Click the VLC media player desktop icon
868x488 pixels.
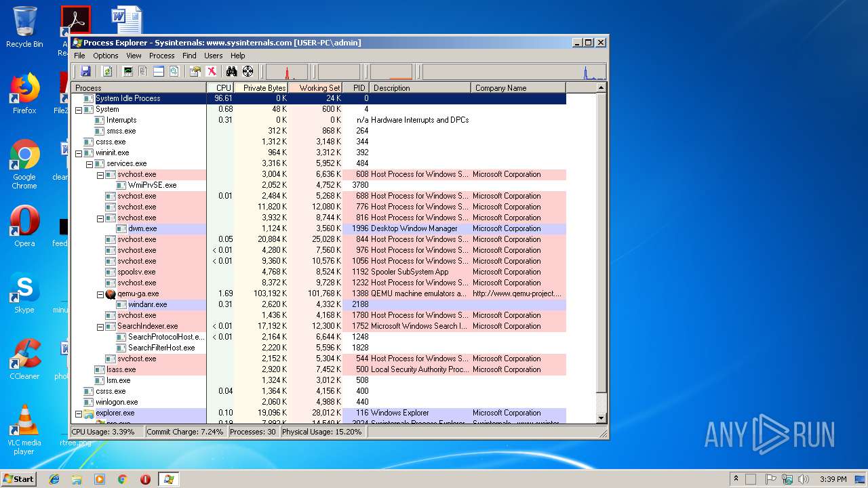click(x=24, y=430)
